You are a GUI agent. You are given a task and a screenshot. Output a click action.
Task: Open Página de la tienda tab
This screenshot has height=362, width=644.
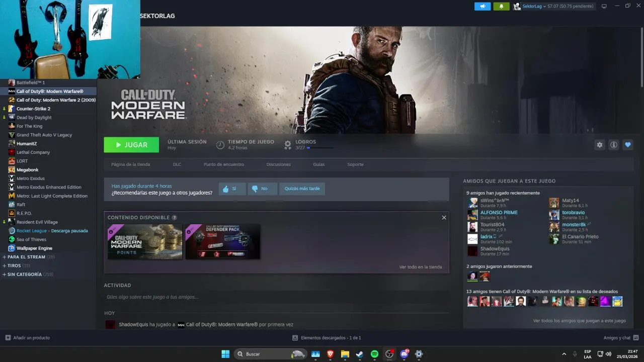tap(130, 164)
